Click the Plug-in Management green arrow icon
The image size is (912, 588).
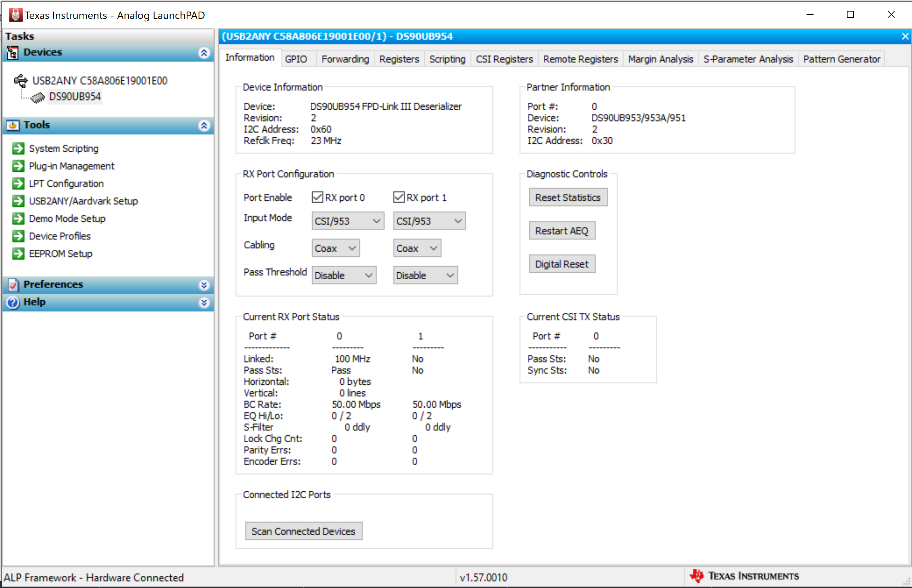[x=18, y=166]
